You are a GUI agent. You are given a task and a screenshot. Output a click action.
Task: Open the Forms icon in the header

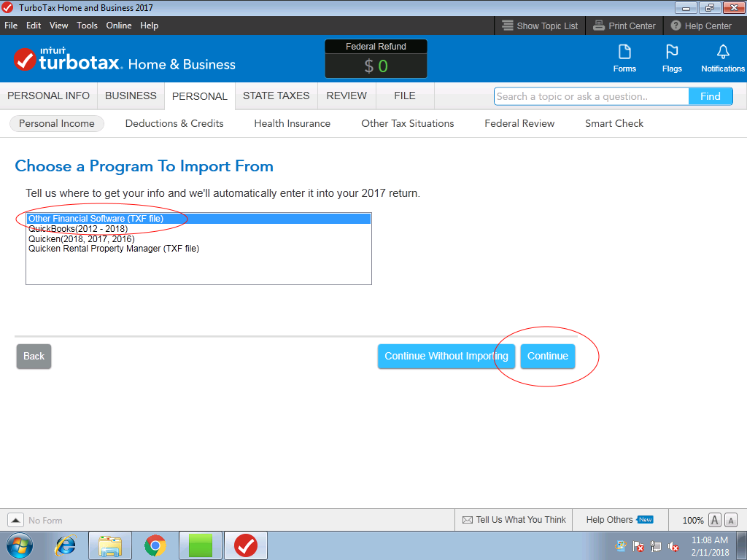pyautogui.click(x=624, y=58)
